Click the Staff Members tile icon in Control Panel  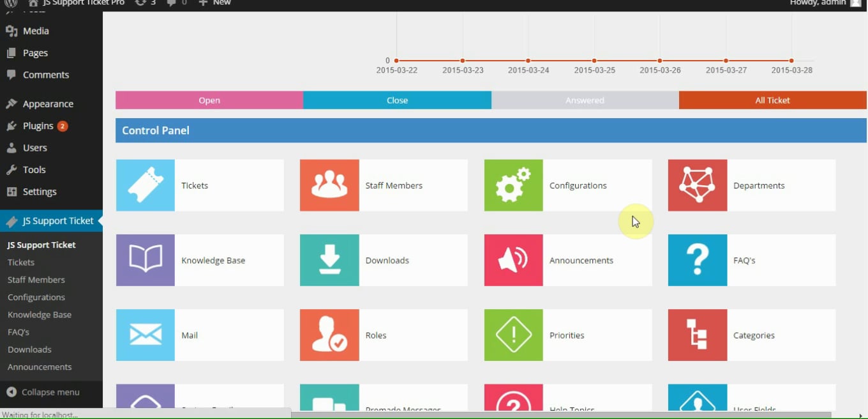click(329, 185)
